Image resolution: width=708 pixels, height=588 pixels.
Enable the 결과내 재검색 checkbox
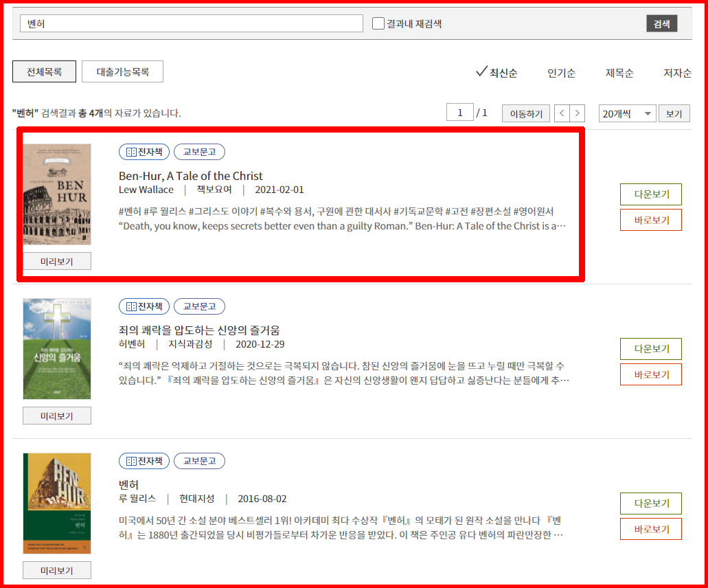(378, 23)
